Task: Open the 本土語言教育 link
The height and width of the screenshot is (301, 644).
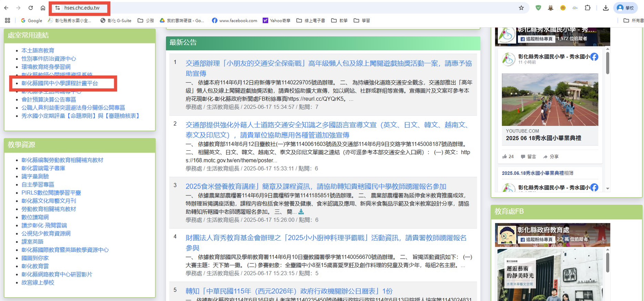Action: 38,51
